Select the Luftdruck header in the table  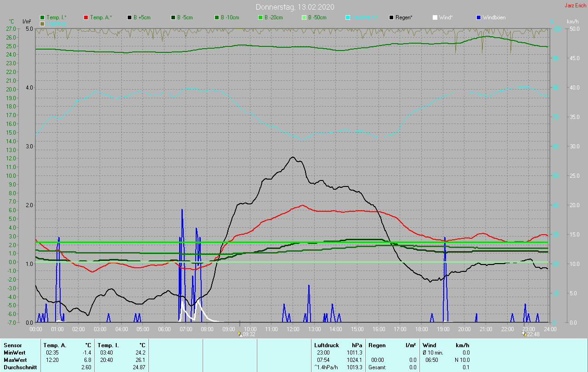[326, 345]
